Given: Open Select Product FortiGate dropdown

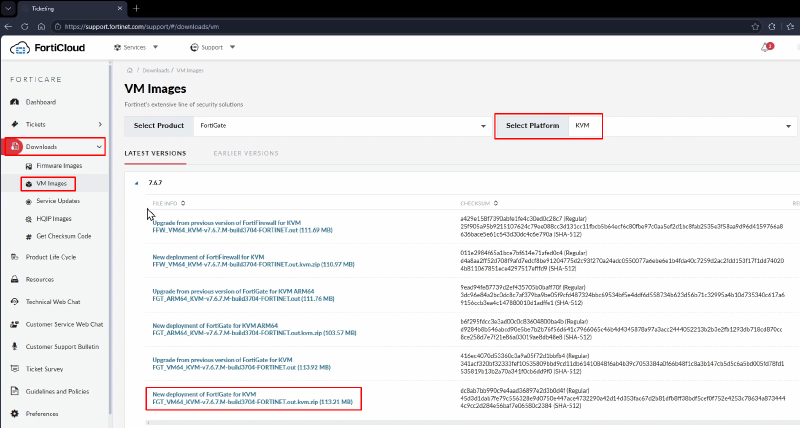Looking at the screenshot, I should [x=342, y=126].
